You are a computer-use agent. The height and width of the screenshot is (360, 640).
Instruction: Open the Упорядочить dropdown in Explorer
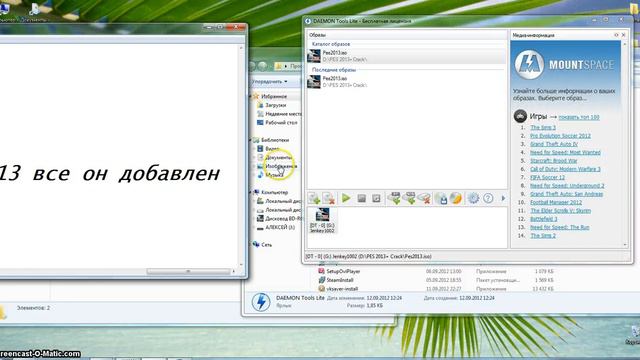coord(270,82)
